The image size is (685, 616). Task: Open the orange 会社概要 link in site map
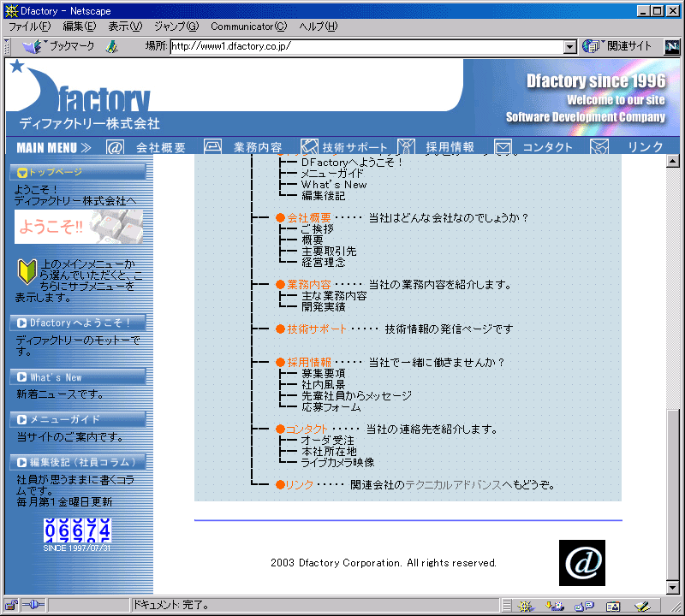[309, 218]
